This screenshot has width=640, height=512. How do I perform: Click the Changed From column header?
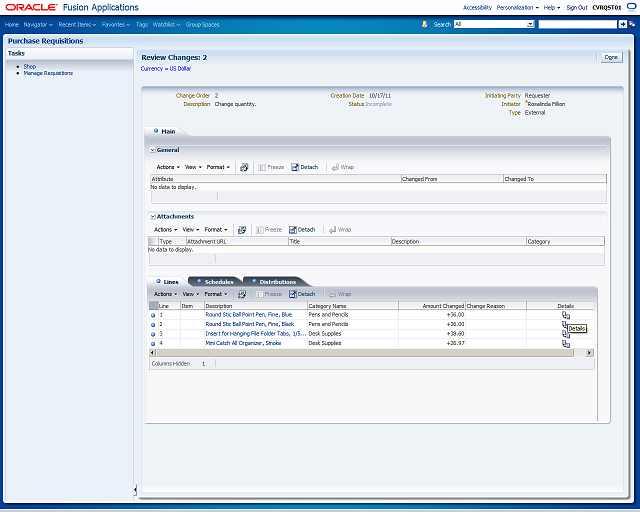point(452,179)
